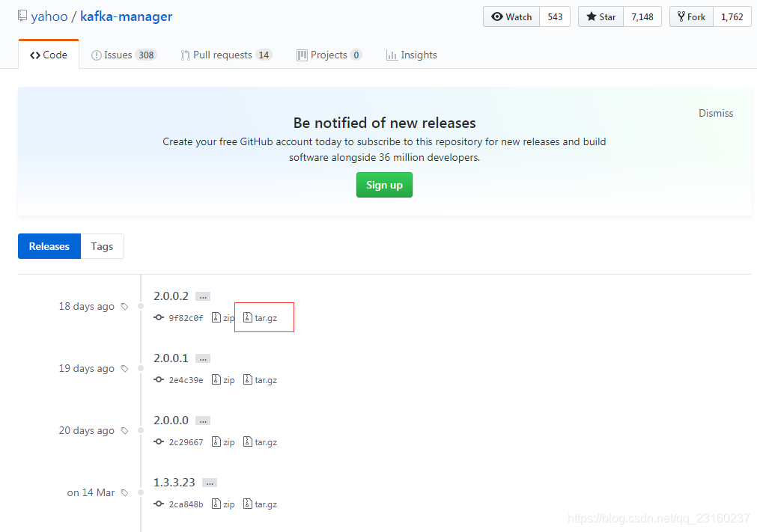Click the Watch button
The width and height of the screenshot is (757, 532).
coord(511,17)
